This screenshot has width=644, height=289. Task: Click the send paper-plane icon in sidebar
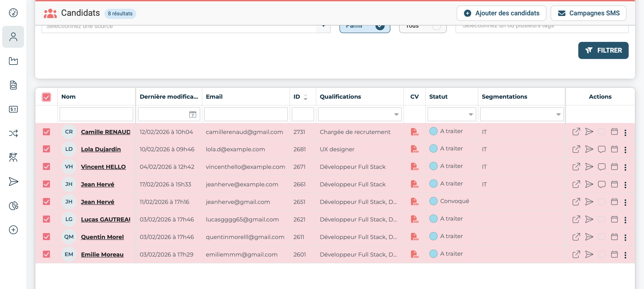13,181
